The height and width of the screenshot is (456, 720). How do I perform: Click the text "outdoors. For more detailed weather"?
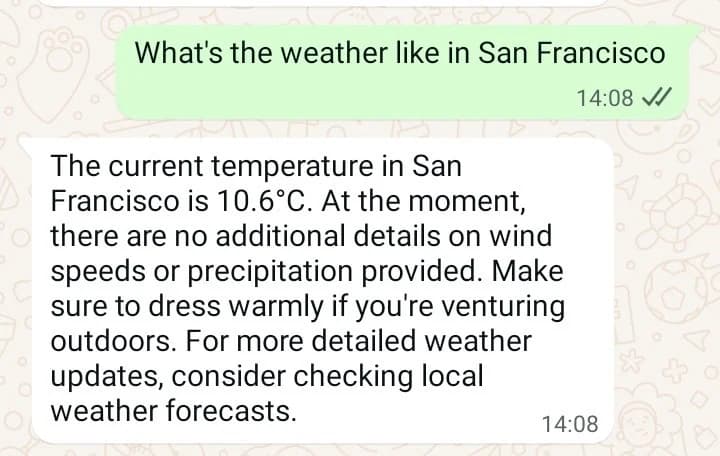pyautogui.click(x=291, y=341)
